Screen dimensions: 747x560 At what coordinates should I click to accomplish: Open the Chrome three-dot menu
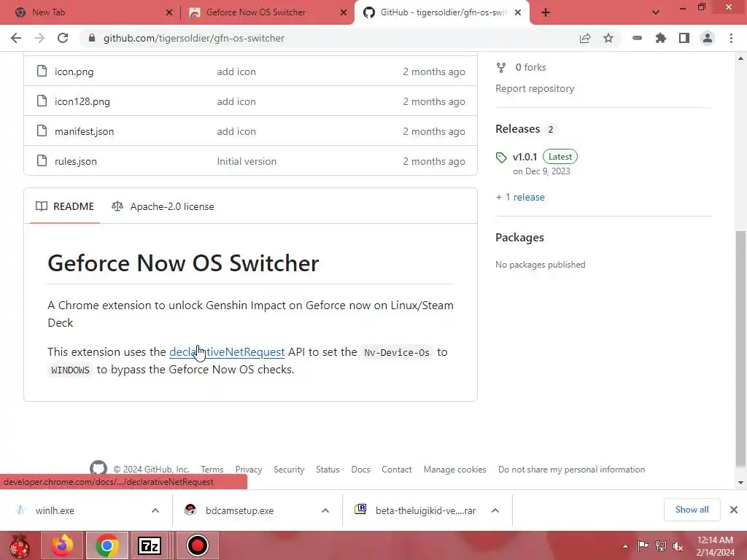click(731, 38)
